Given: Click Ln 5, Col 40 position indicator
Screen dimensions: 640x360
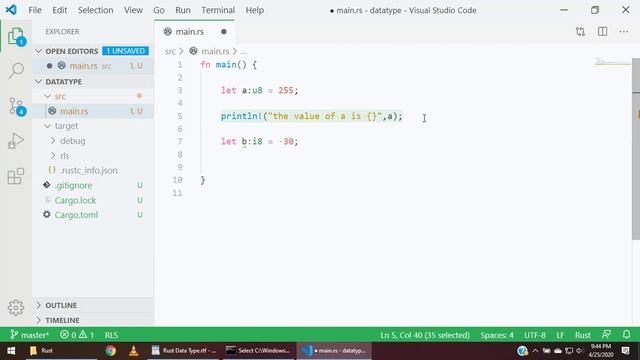Looking at the screenshot, I should (x=425, y=335).
